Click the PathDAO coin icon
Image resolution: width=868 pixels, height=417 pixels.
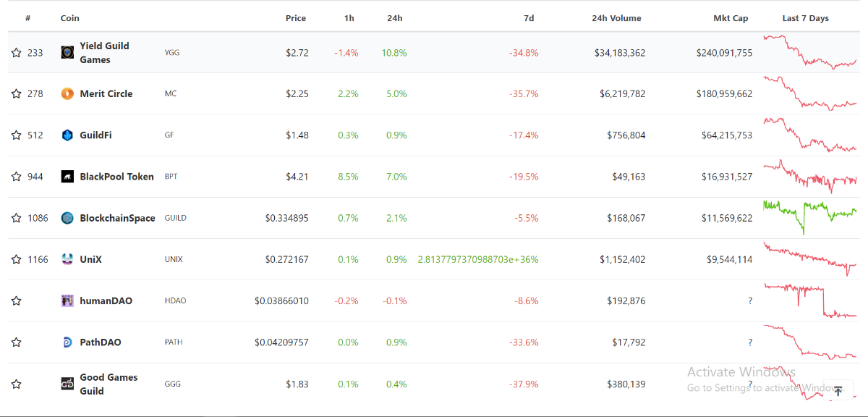tap(67, 342)
